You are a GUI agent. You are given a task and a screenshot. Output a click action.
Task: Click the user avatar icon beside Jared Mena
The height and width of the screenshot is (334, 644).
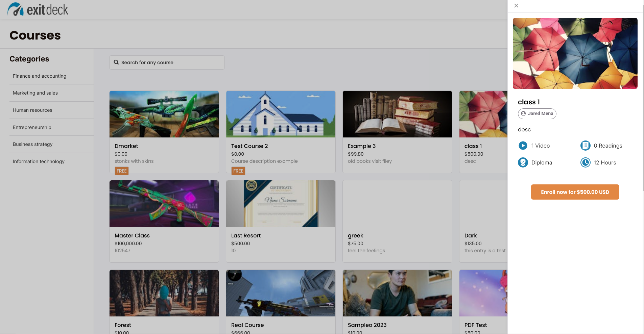(x=523, y=113)
